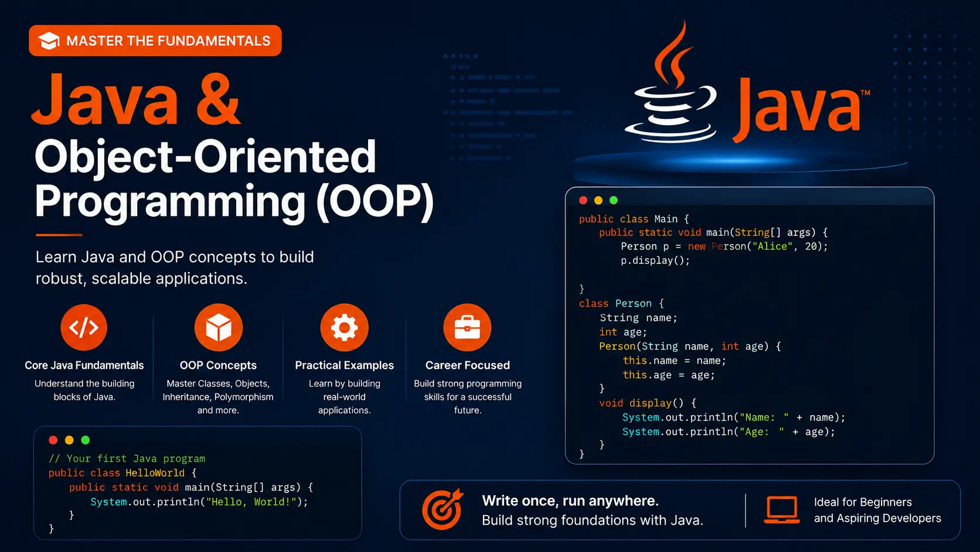The image size is (980, 552).
Task: Click the 'p.display();' line
Action: (x=655, y=260)
